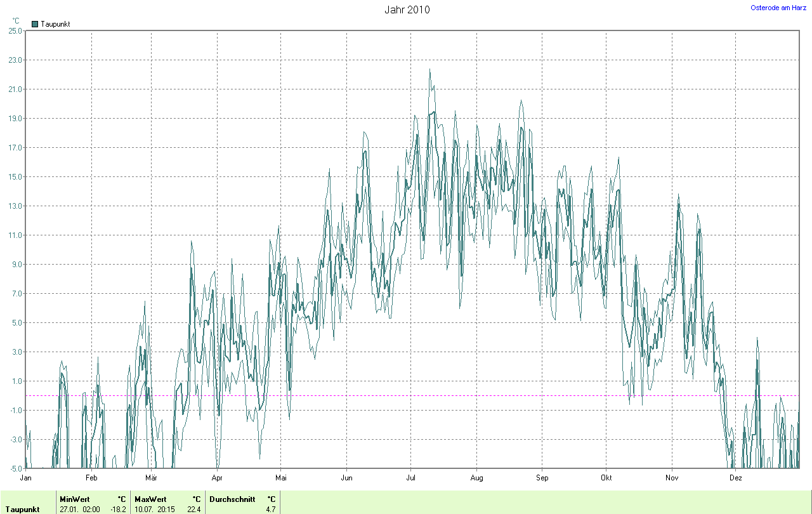Click the Okt label on the x-axis
The image size is (812, 514).
[x=606, y=477]
